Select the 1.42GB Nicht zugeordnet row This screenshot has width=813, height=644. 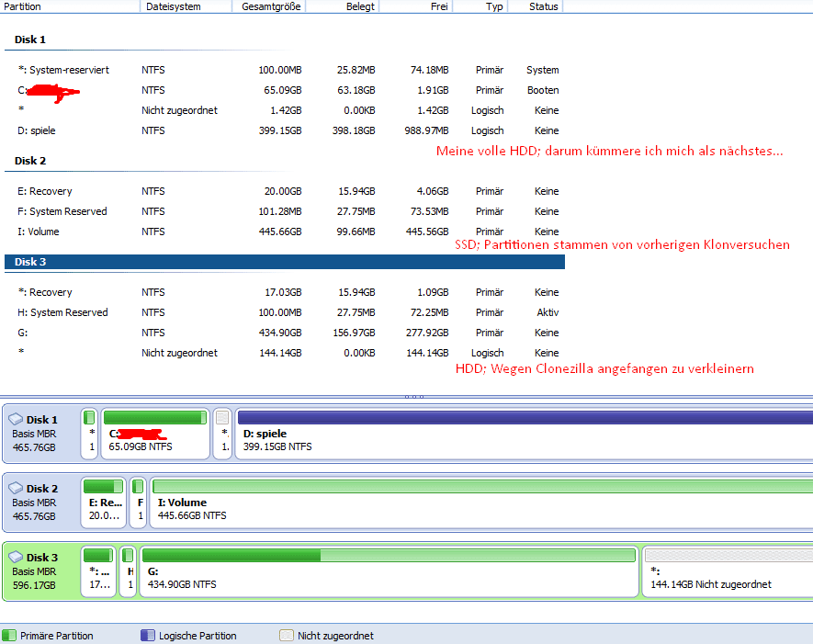(x=284, y=110)
